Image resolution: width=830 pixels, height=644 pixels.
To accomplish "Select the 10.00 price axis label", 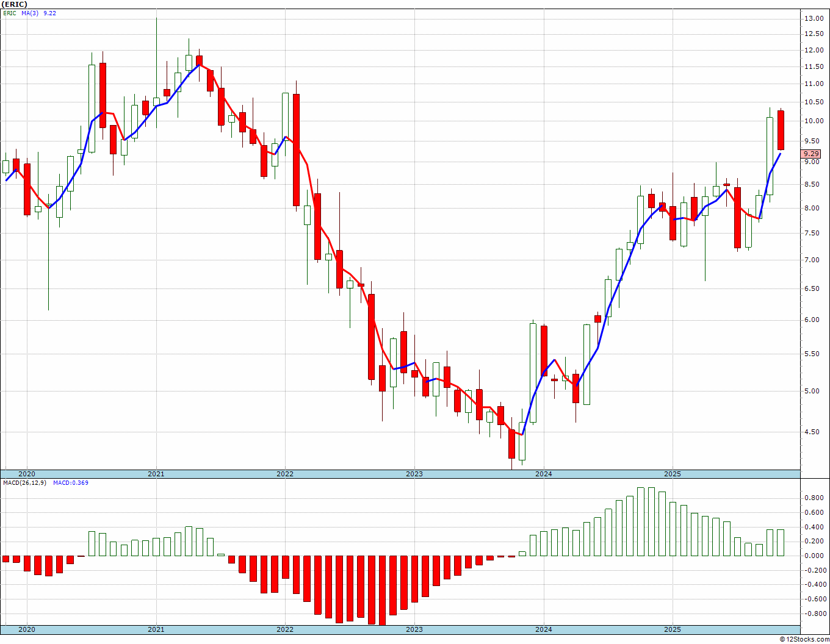I will tap(814, 121).
